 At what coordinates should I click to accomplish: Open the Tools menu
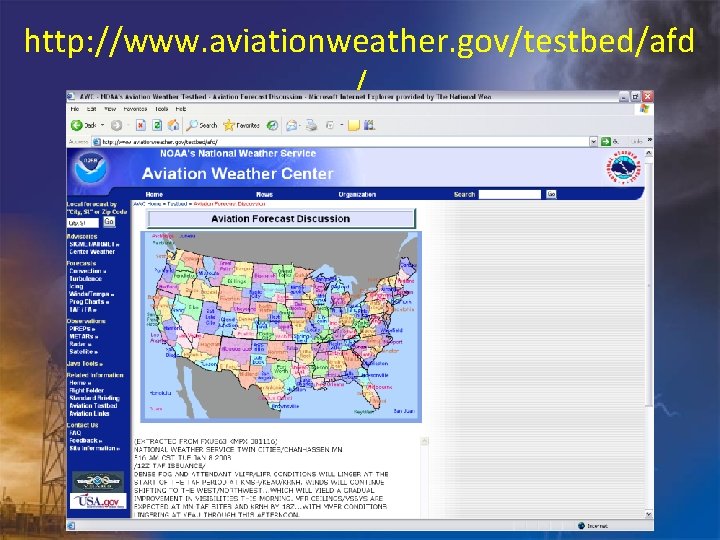162,109
